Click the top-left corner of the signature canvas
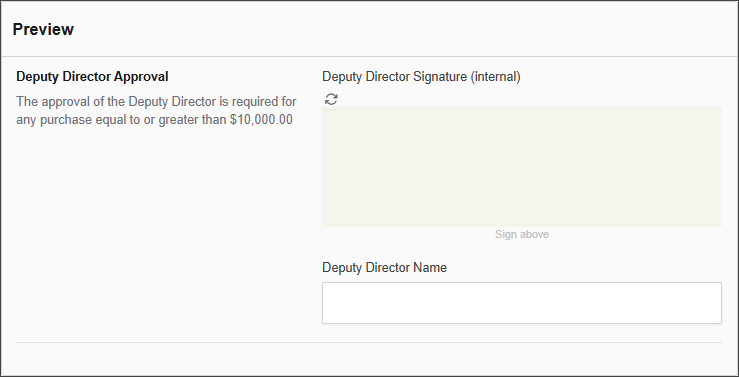Viewport: 739px width, 377px height. [x=325, y=109]
